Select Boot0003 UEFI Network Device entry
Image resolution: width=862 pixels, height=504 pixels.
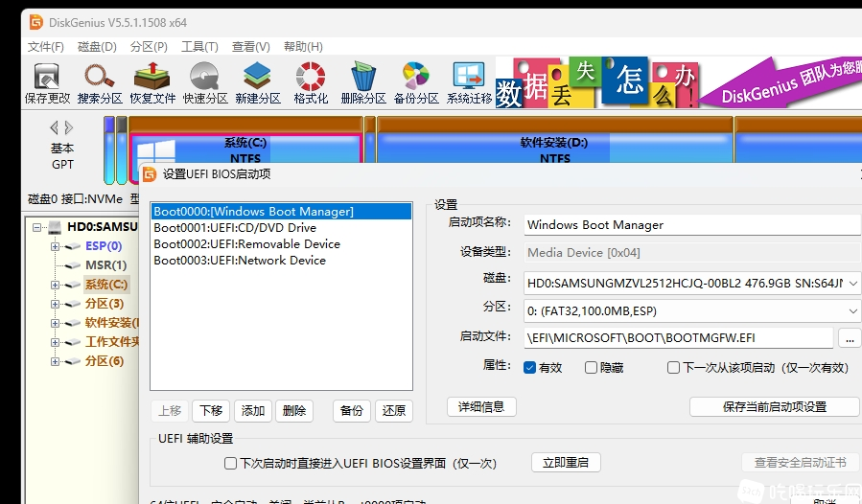(281, 261)
